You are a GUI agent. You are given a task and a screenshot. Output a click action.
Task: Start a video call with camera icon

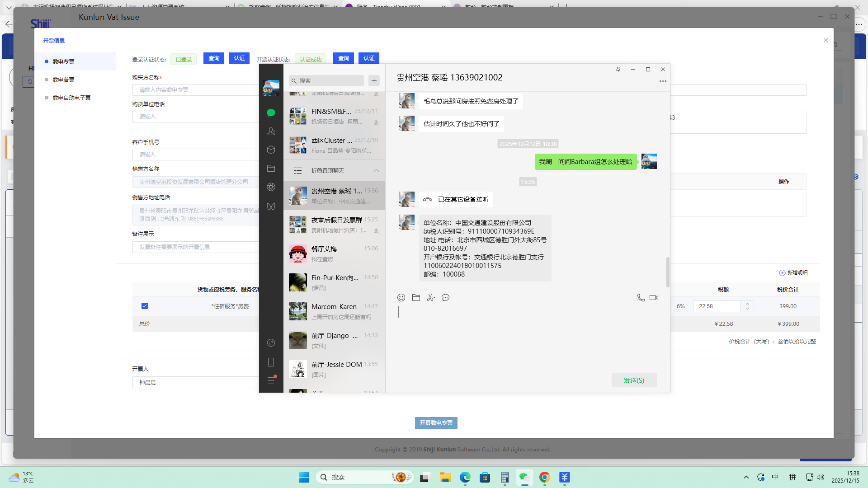654,298
